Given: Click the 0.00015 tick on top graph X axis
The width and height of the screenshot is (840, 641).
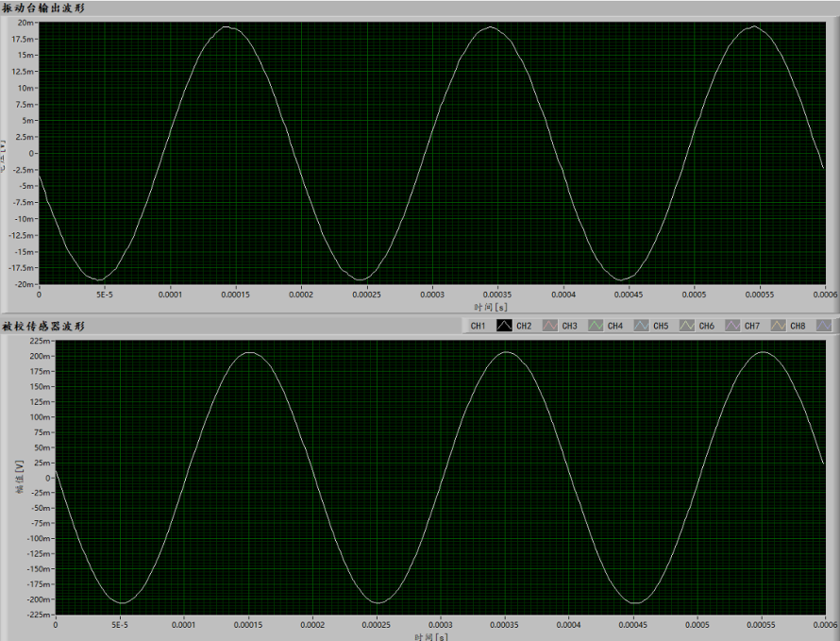Looking at the screenshot, I should [235, 295].
